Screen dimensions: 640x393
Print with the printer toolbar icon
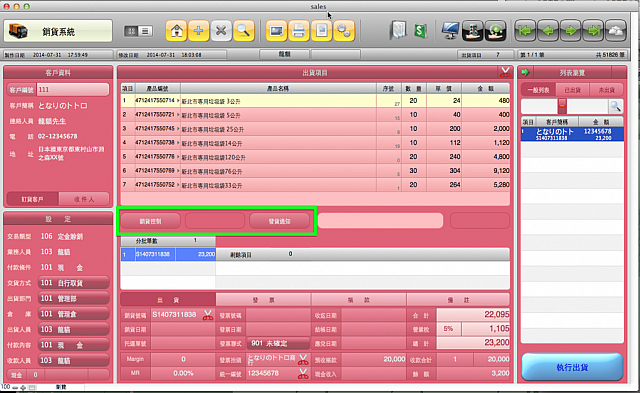point(299,31)
